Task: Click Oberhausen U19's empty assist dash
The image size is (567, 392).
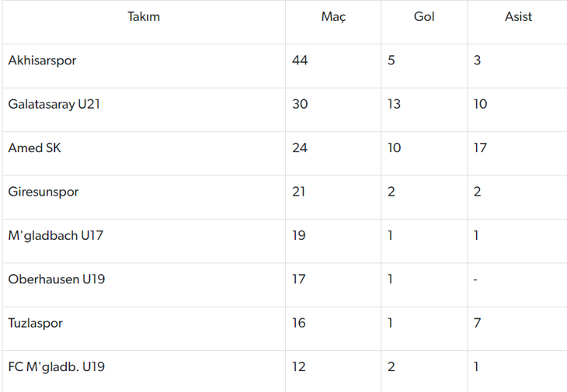Action: [x=475, y=279]
